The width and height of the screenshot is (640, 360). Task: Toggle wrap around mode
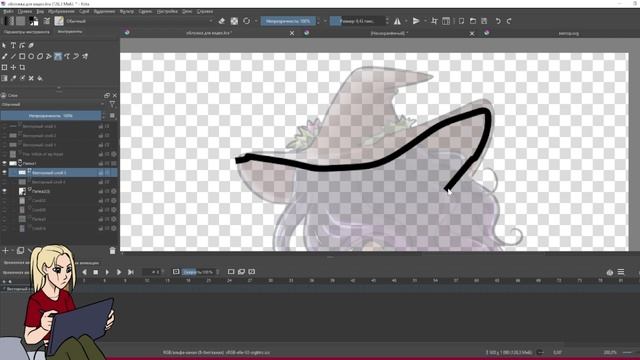434,21
